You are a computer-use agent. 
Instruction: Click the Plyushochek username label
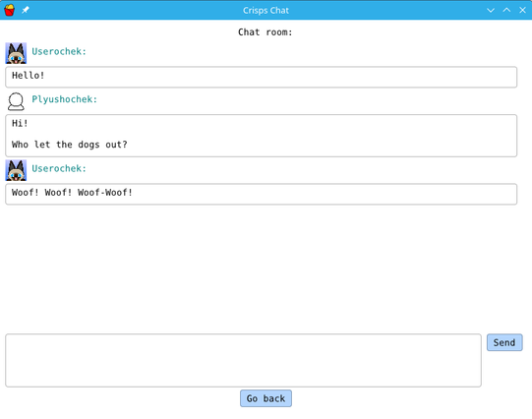coord(65,99)
